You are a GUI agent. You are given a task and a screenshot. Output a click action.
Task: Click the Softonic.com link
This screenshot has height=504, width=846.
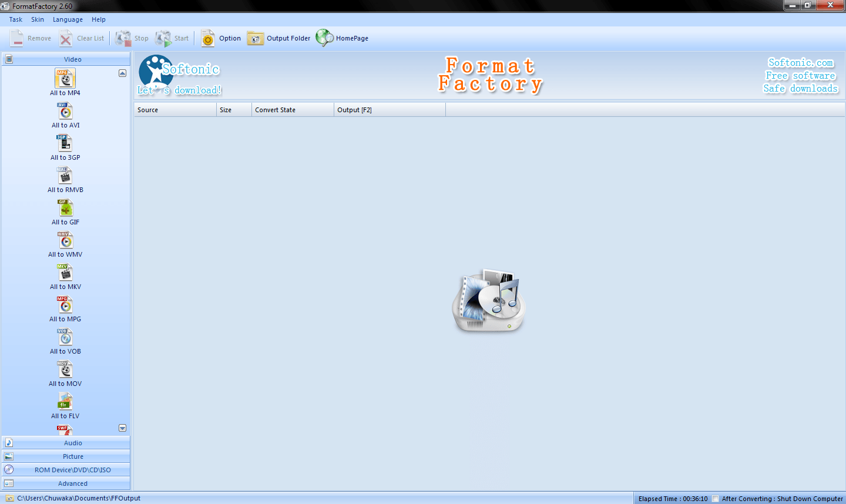[800, 62]
